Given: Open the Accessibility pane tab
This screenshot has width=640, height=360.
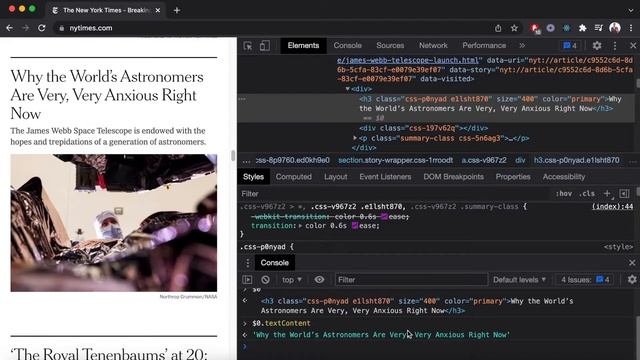Looking at the screenshot, I should pos(564,177).
